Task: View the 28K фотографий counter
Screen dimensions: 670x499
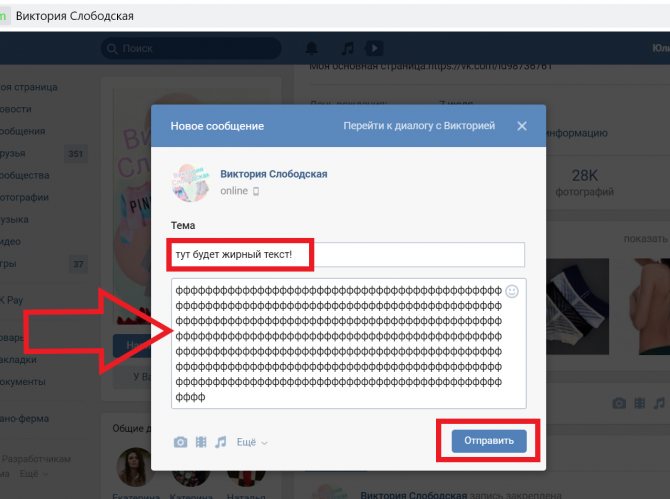Action: pos(585,182)
